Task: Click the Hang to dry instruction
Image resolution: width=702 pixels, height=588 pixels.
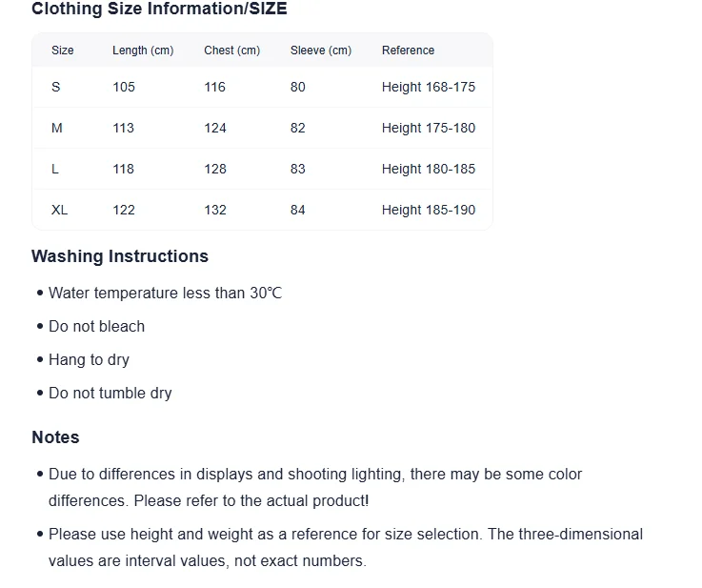Action: point(90,360)
